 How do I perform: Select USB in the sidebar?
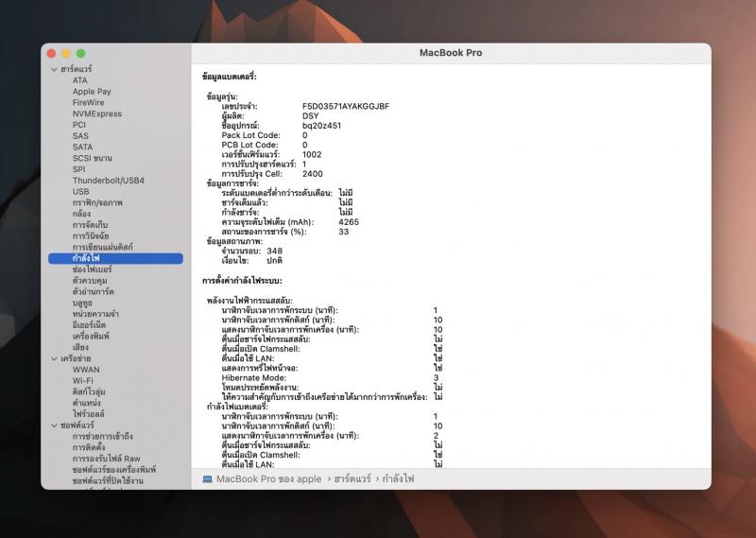(80, 191)
